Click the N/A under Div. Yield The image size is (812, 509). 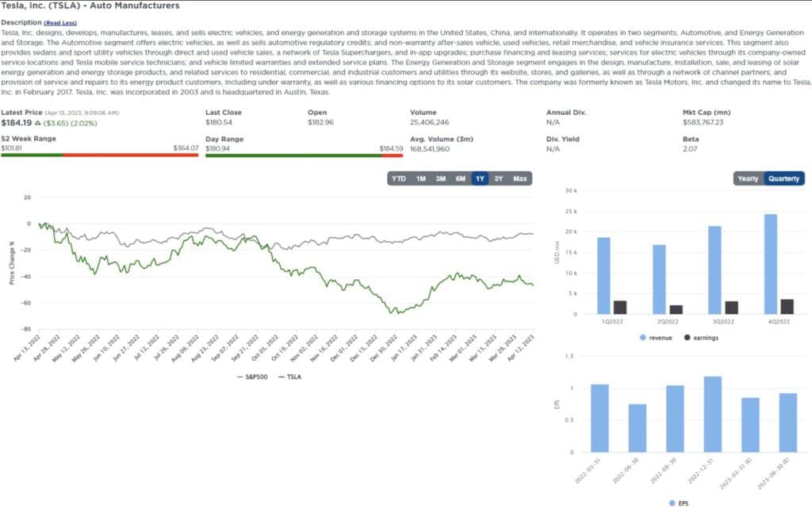(553, 149)
